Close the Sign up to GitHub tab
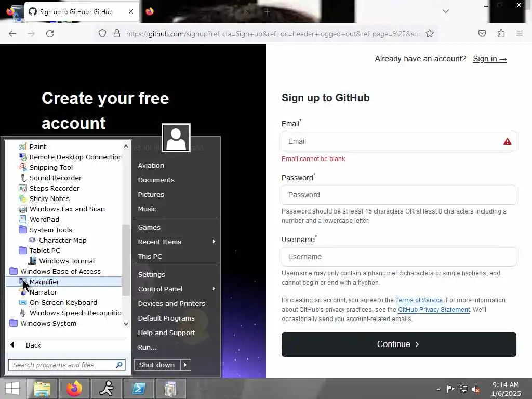The height and width of the screenshot is (399, 532). pos(131,11)
